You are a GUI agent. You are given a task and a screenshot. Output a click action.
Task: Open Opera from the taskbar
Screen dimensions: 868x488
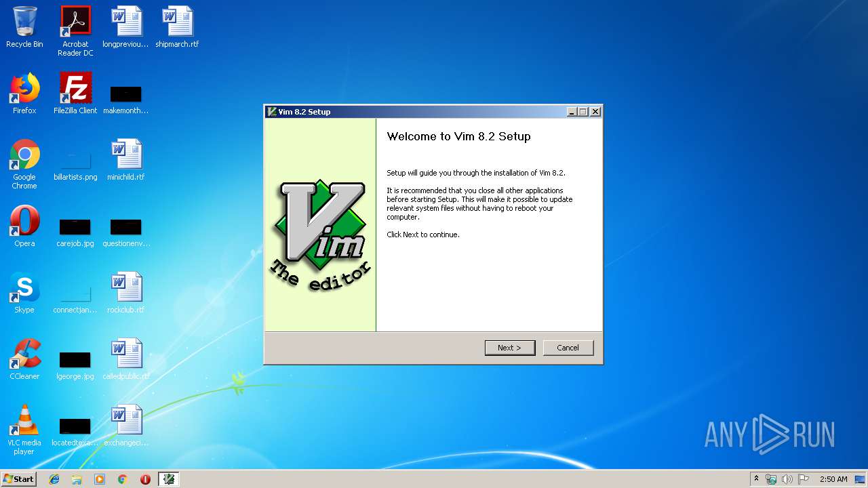pos(145,479)
